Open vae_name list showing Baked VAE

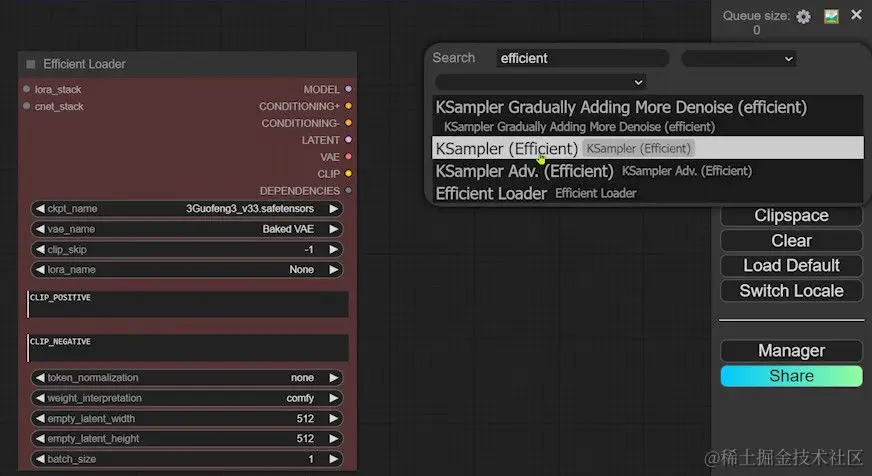[x=186, y=229]
